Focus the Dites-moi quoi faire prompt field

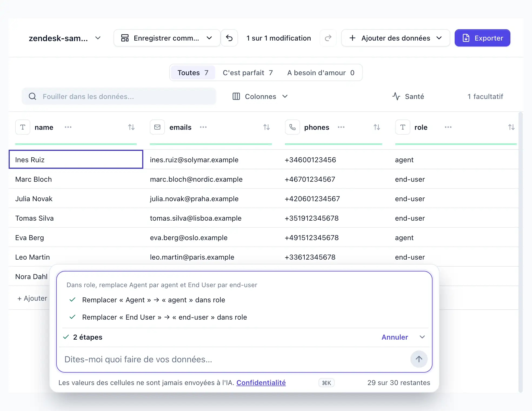click(235, 359)
